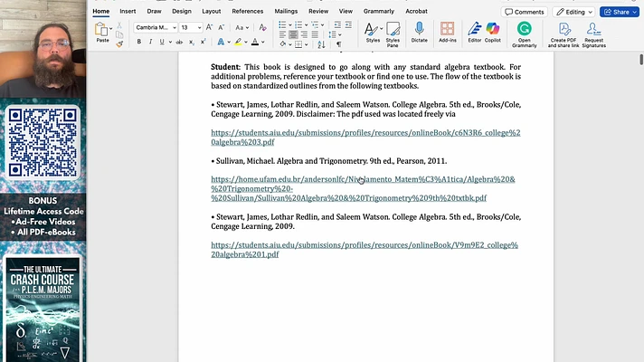
Task: Open the V9m9E2 college algebra PDF link
Action: [x=365, y=250]
